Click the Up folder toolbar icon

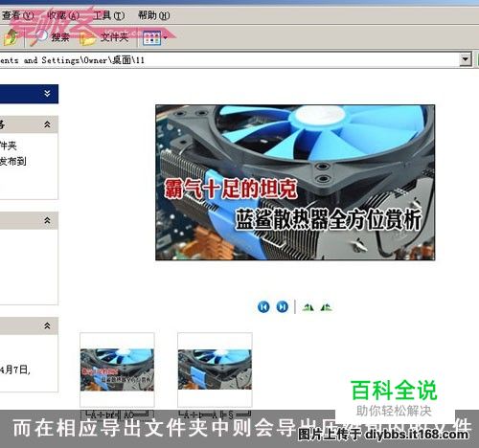pyautogui.click(x=11, y=37)
